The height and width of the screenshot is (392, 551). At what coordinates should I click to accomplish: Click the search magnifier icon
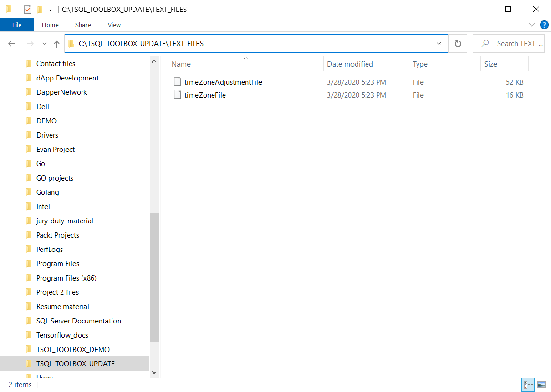[485, 43]
